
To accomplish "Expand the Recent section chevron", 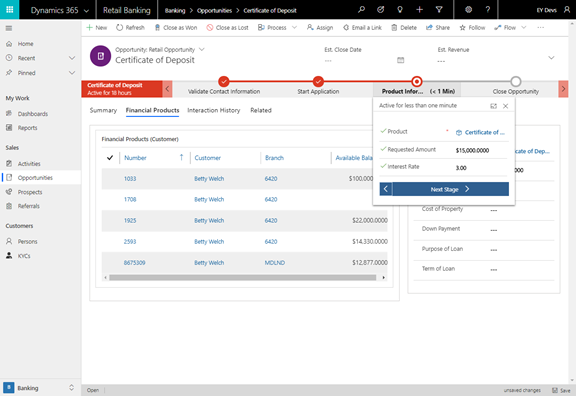I will 72,58.
